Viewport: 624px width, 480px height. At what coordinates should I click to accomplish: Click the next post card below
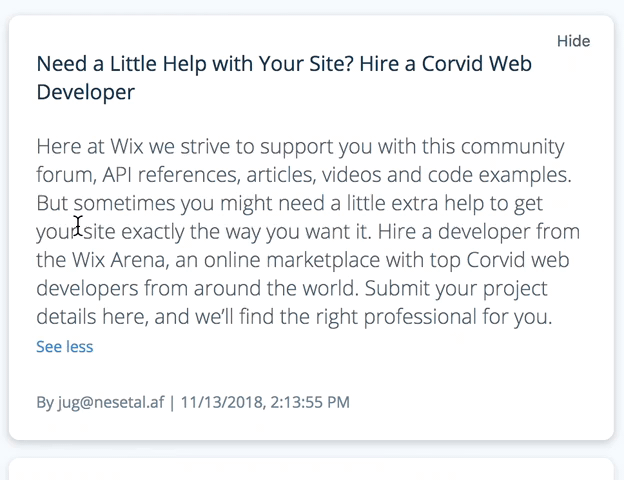(311, 470)
